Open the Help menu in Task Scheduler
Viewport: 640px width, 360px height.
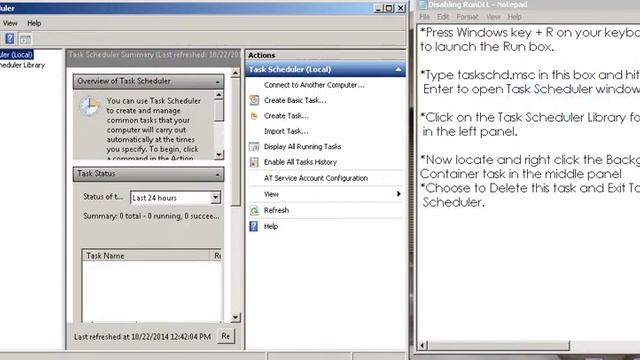[34, 23]
